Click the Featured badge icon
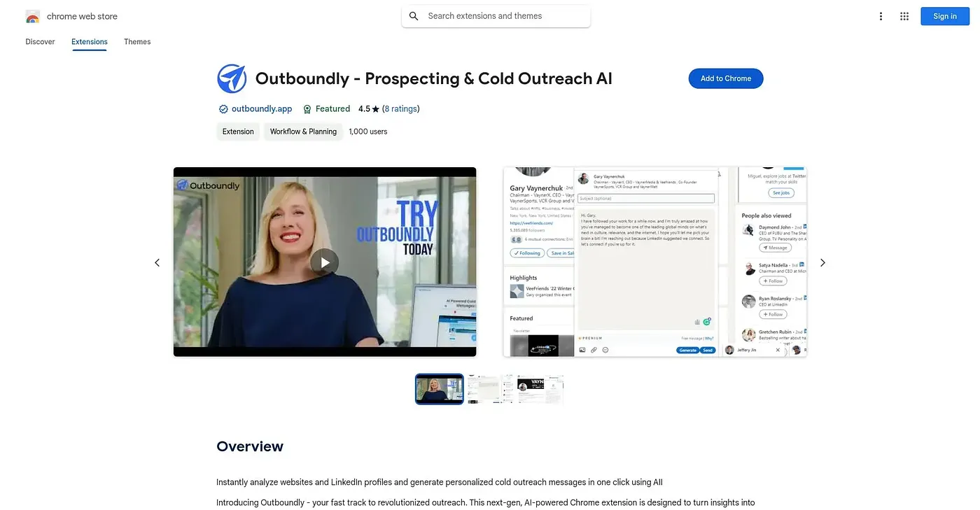 pyautogui.click(x=307, y=109)
